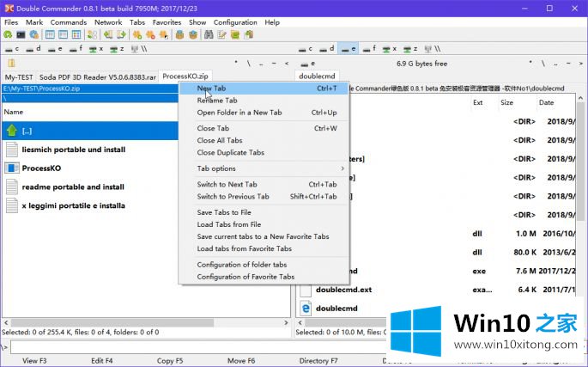Image resolution: width=588 pixels, height=367 pixels.
Task: Open the right panel drive selector e
Action: [x=308, y=64]
